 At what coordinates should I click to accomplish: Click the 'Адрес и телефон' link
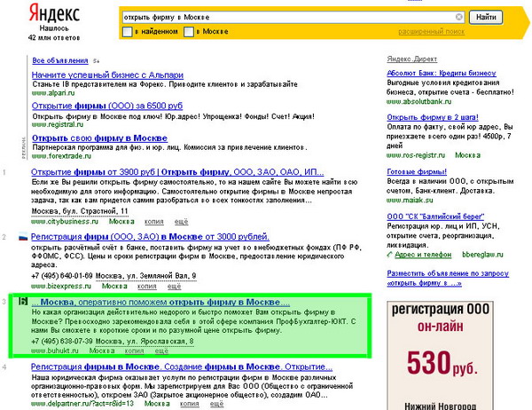pos(423,255)
